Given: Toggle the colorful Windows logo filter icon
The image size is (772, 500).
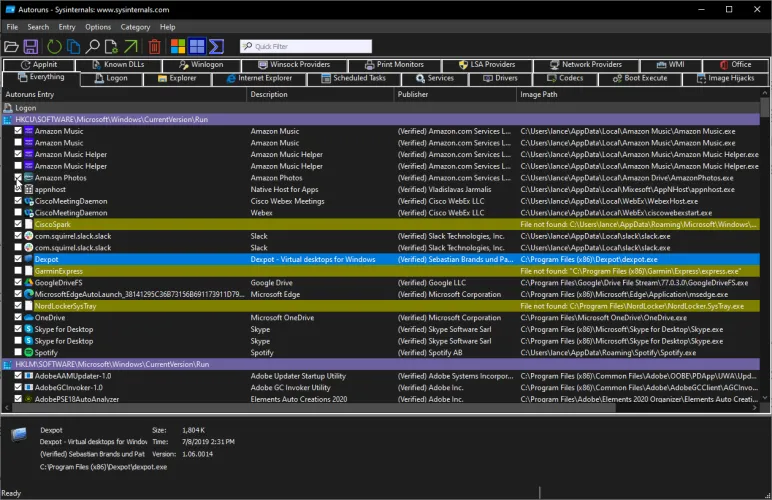Looking at the screenshot, I should coord(178,46).
